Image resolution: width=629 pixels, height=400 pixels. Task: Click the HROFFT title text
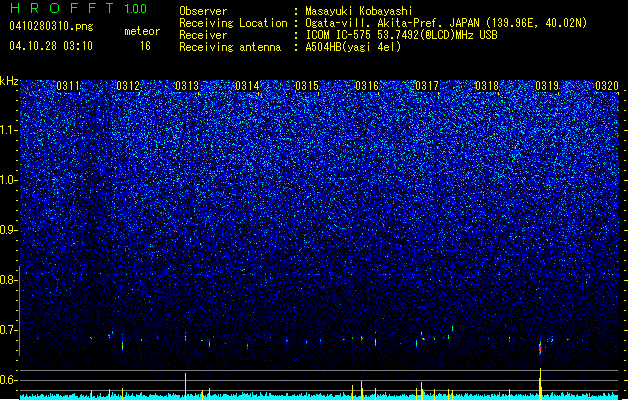[62, 8]
